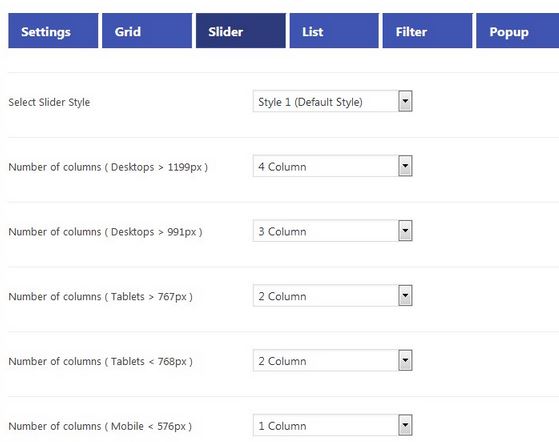Switch to the Popup tab
The height and width of the screenshot is (442, 559).
tap(518, 31)
